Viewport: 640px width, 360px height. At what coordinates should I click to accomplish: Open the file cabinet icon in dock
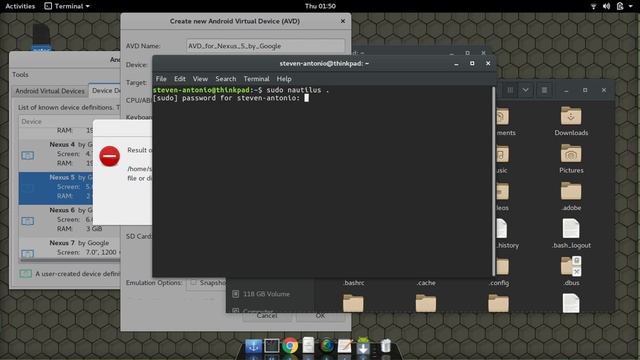pos(309,345)
